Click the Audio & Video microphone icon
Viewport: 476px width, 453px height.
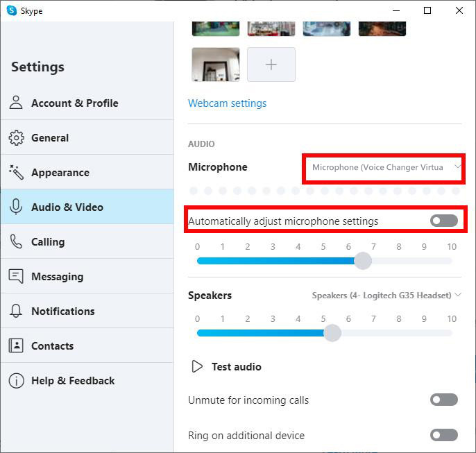(16, 207)
